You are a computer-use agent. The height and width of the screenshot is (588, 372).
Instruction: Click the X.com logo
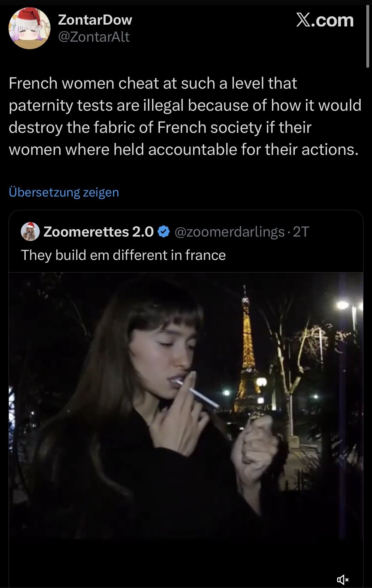tap(325, 21)
